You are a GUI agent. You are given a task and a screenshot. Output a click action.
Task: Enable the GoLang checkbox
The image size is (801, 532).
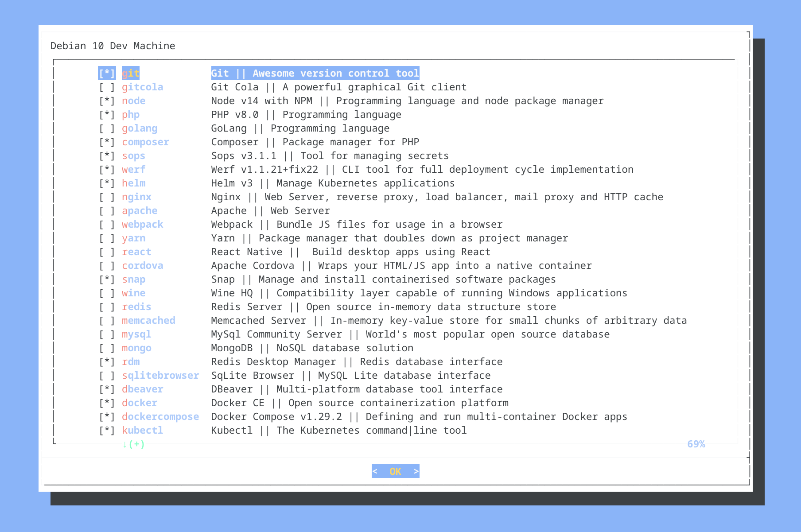click(106, 128)
